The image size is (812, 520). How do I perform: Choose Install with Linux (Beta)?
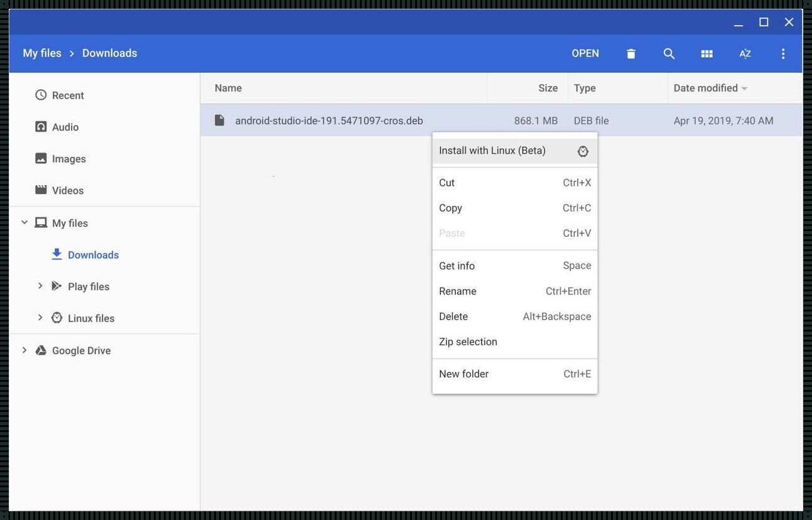(x=515, y=151)
